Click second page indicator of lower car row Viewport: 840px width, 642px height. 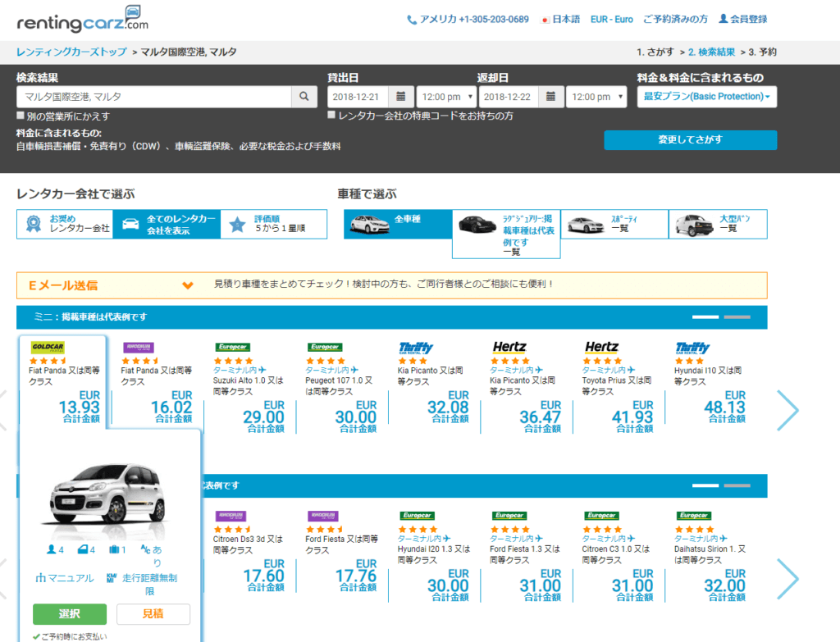tap(737, 485)
